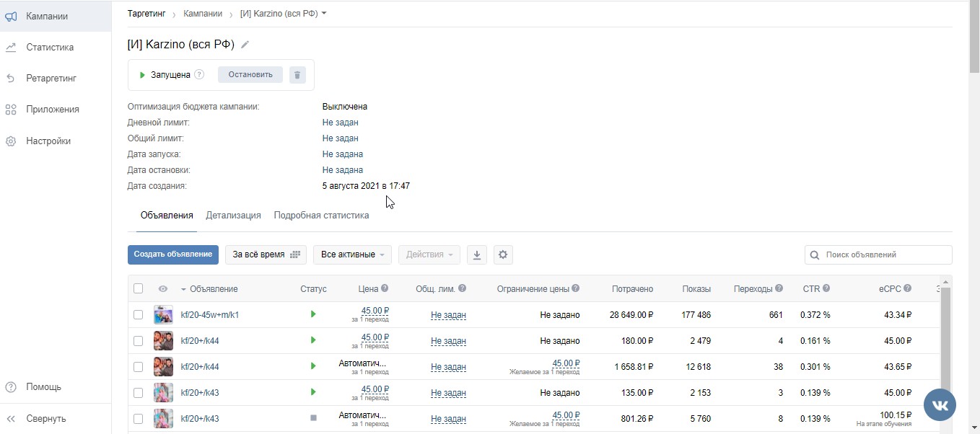Open calendar via За всё время button
This screenshot has height=434, width=980.
click(x=266, y=254)
